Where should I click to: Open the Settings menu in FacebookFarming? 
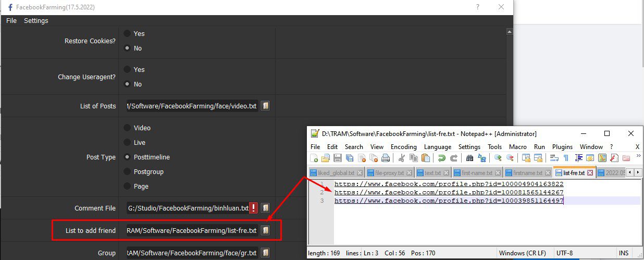(36, 21)
